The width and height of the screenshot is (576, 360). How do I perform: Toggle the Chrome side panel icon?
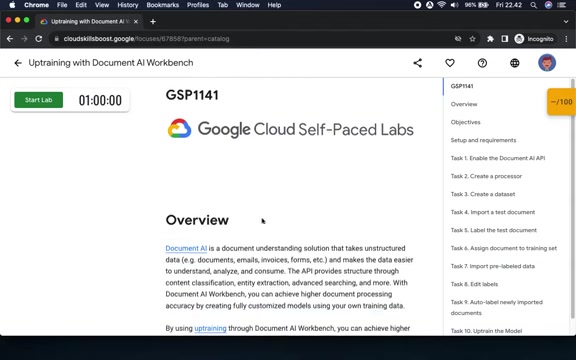(505, 39)
